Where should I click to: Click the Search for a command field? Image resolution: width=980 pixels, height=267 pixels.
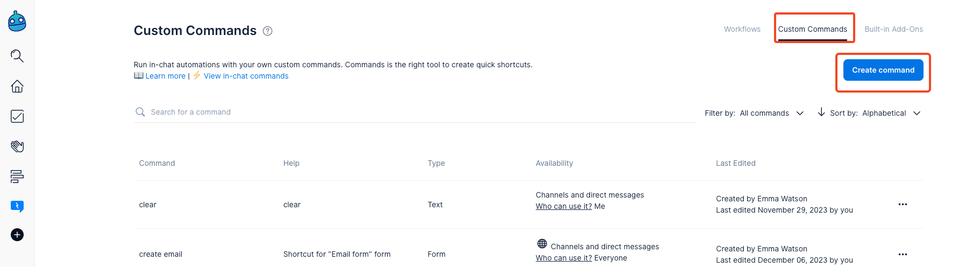414,112
